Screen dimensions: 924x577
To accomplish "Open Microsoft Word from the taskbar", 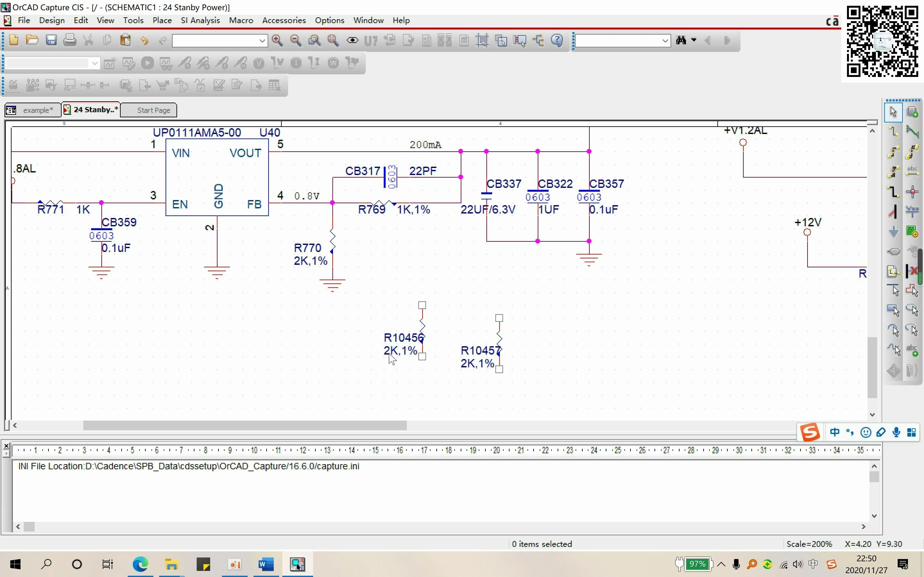I will tap(266, 564).
